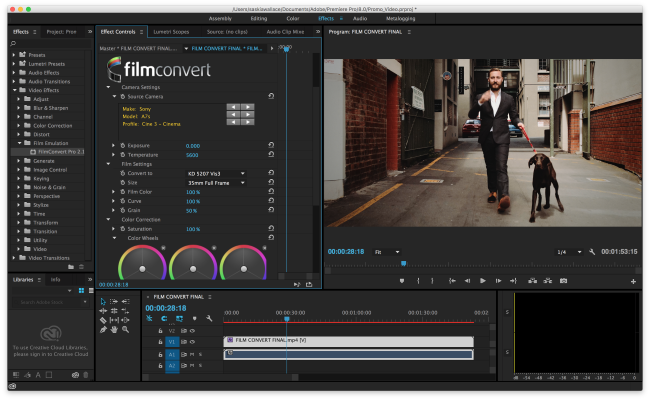650x400 pixels.
Task: Open the Convert to film stock dropdown
Action: coord(216,174)
